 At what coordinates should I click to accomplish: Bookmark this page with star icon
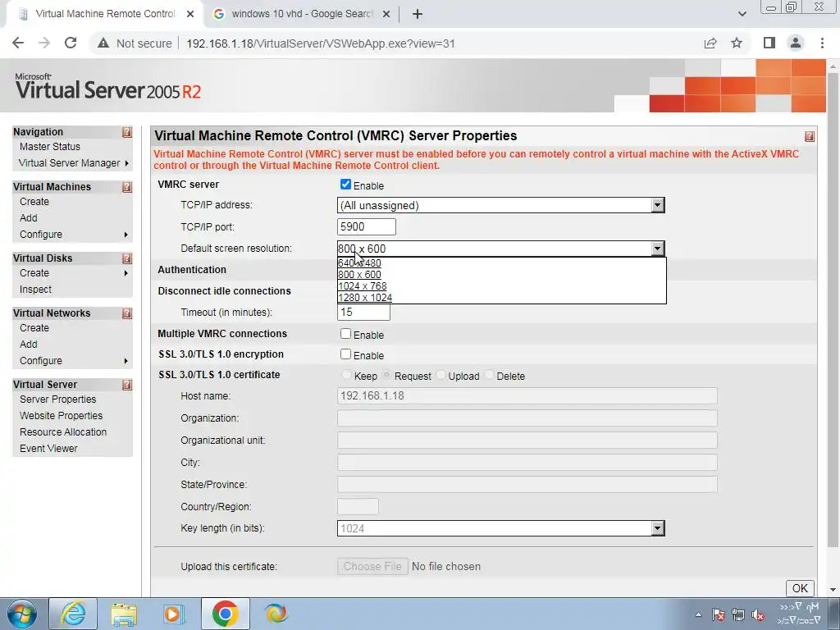pos(737,43)
